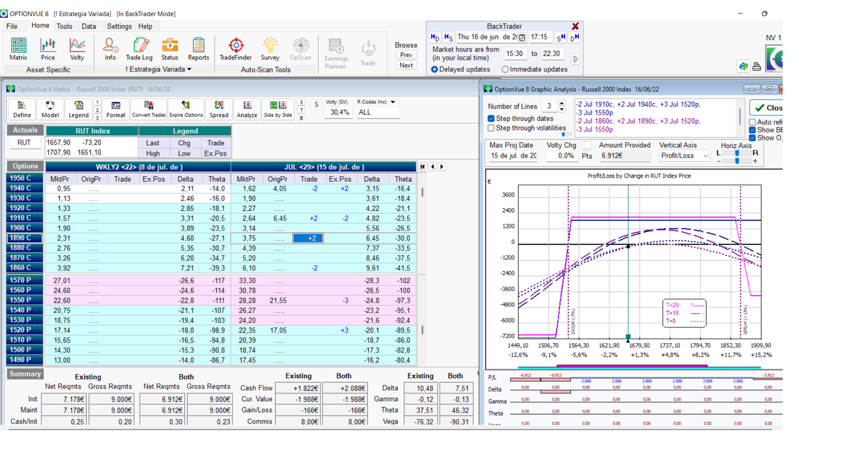Click the Format tool in Matrix toolbar

coord(115,109)
